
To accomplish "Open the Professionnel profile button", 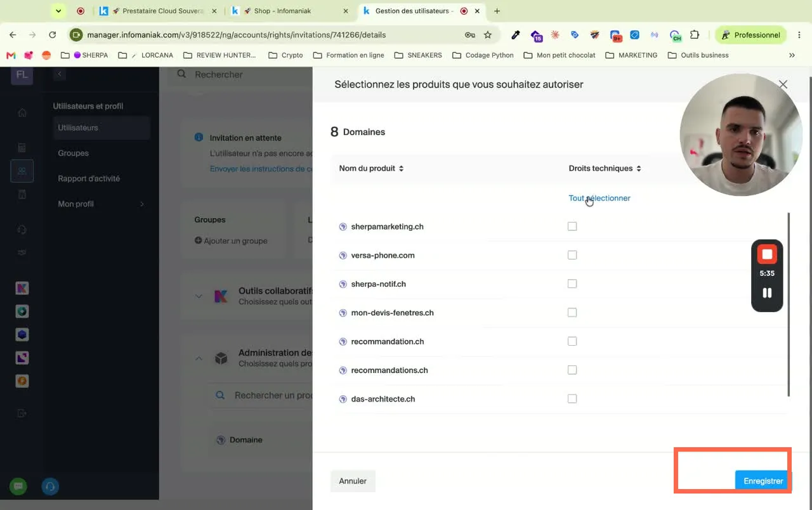I will [x=751, y=35].
